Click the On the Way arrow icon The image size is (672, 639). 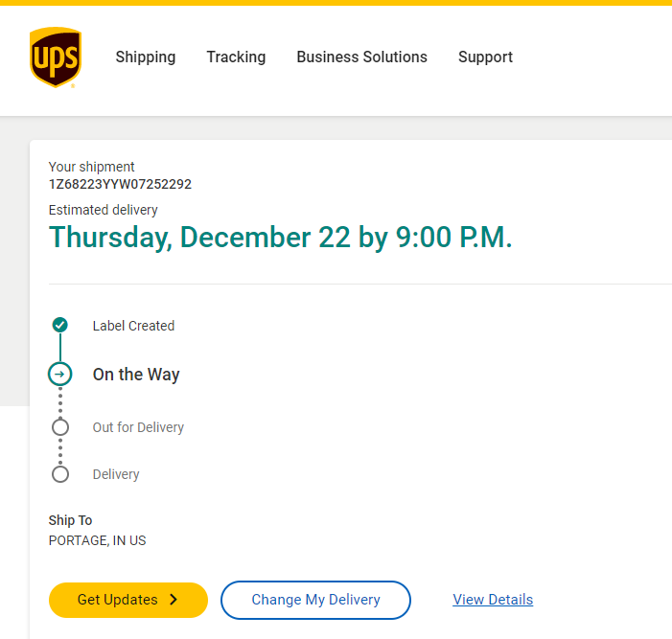pyautogui.click(x=60, y=374)
